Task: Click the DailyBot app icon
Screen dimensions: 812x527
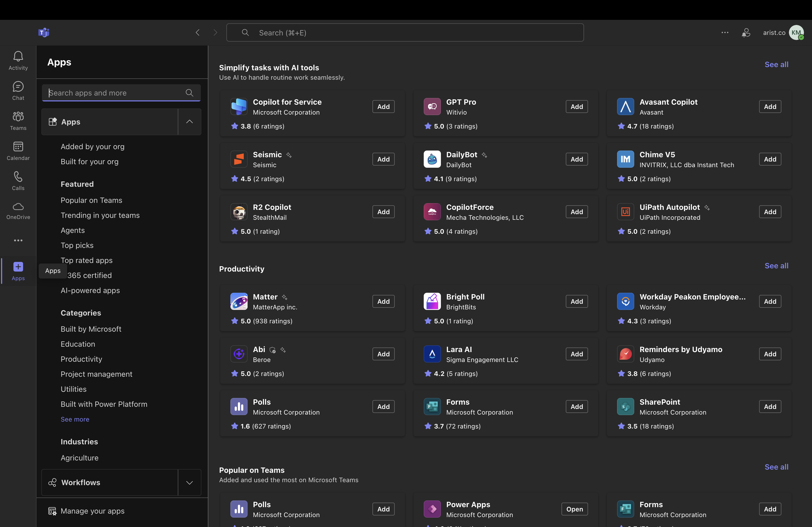Action: [x=432, y=159]
